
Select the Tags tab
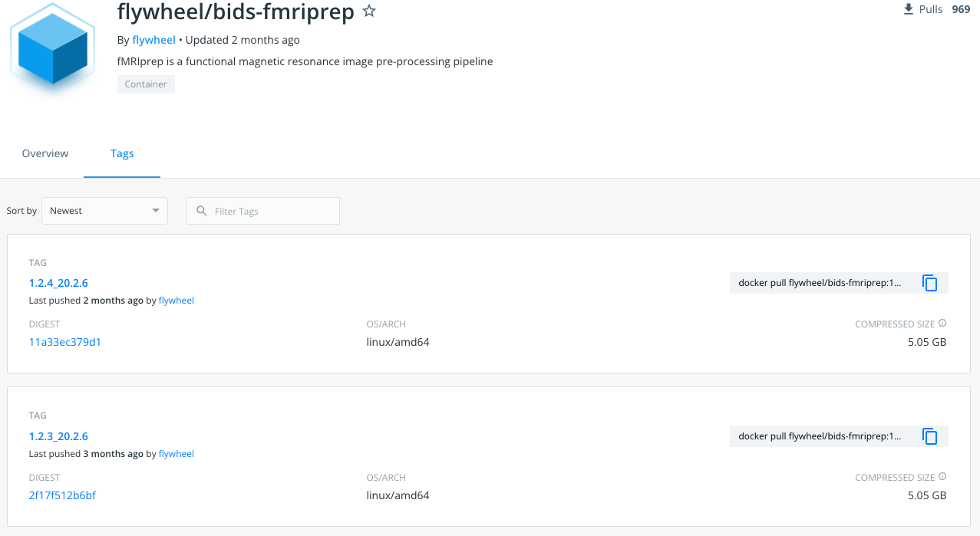122,153
